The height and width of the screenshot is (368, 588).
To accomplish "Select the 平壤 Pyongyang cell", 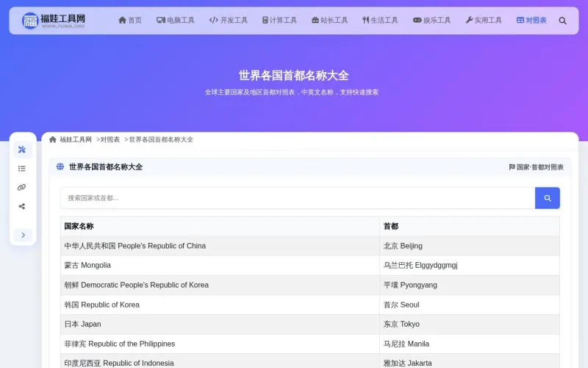I will pyautogui.click(x=470, y=285).
